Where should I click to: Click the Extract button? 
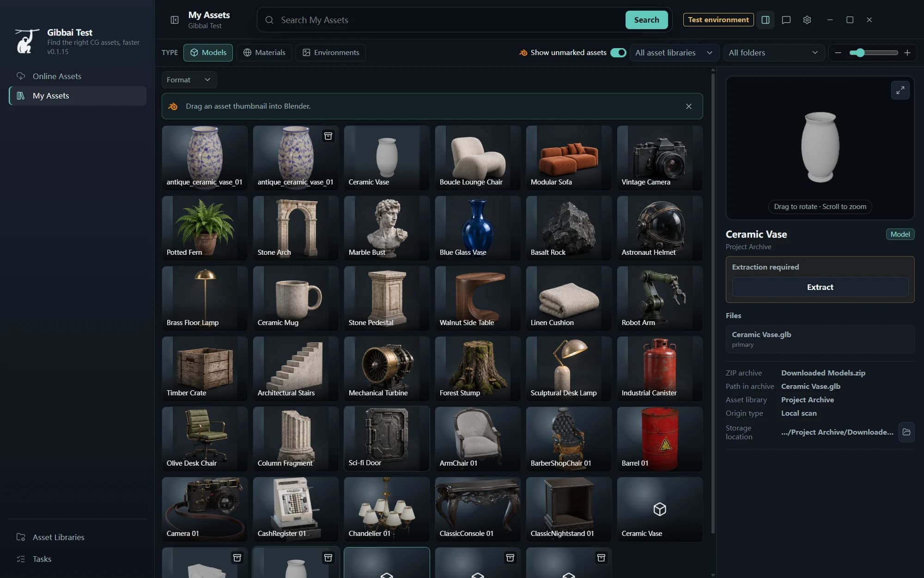(x=820, y=287)
